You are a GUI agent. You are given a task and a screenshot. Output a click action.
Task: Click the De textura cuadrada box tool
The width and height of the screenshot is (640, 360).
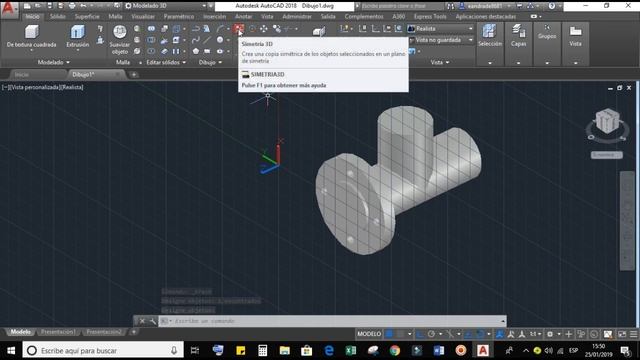click(31, 36)
